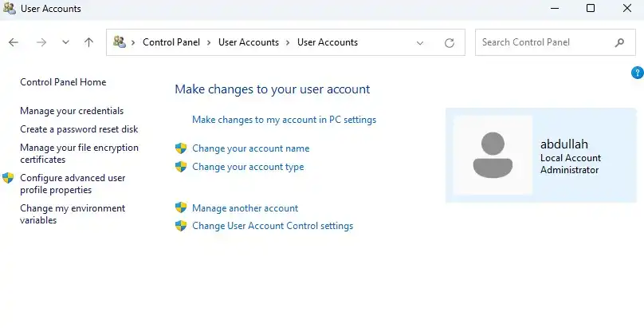
Task: Expand the address bar history dropdown
Action: pyautogui.click(x=420, y=43)
